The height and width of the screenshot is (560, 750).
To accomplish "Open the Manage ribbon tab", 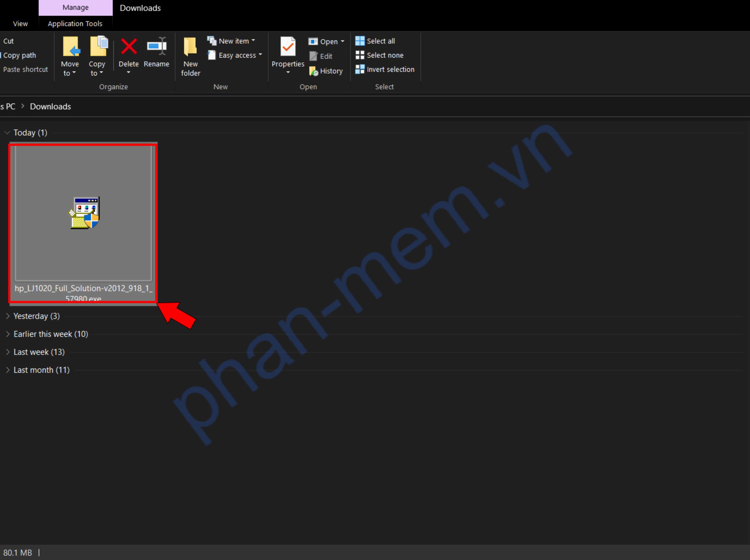I will point(75,7).
